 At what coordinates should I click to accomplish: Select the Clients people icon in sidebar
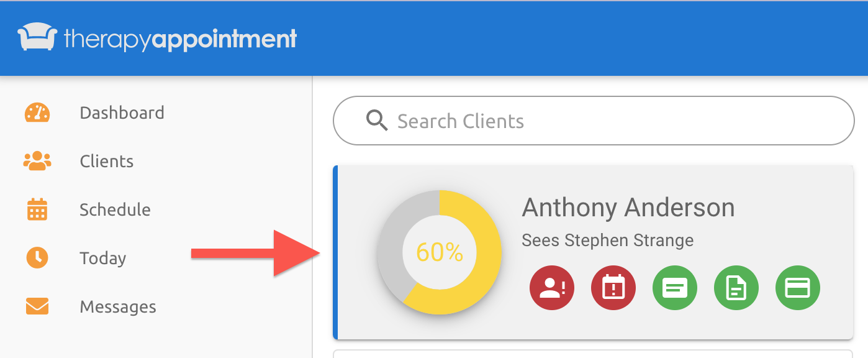(37, 161)
